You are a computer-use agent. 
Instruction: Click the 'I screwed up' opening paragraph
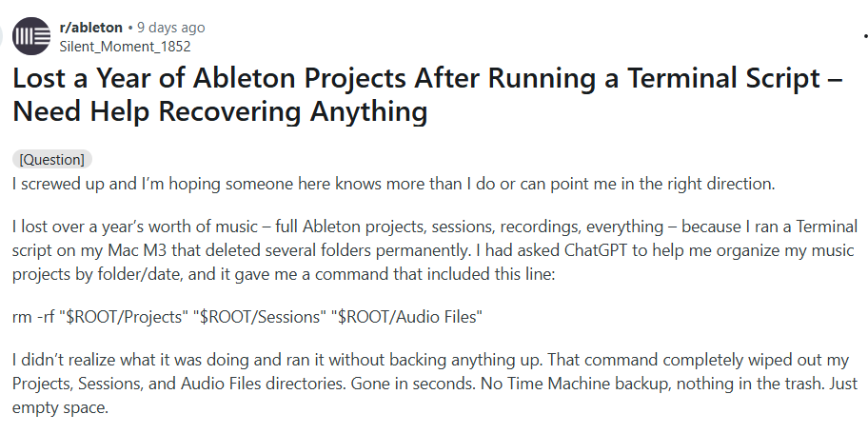click(394, 184)
